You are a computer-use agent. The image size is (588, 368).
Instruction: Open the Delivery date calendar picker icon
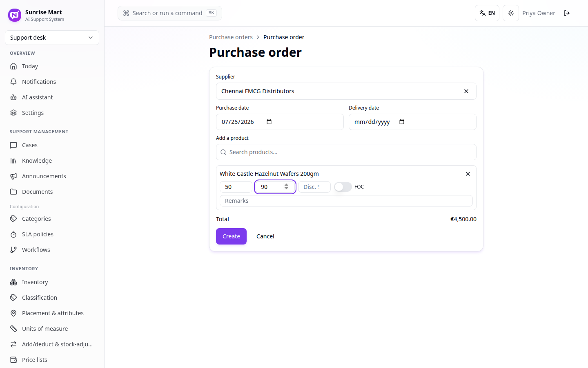coord(402,122)
